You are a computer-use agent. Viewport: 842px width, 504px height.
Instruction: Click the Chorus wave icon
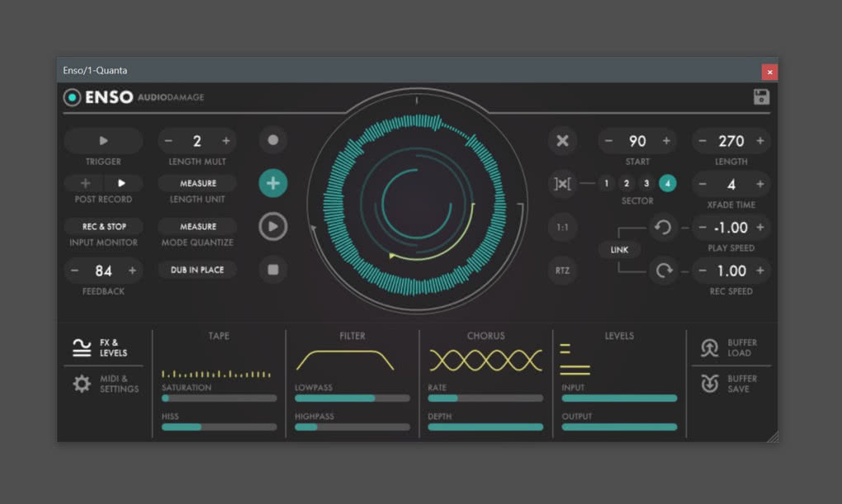click(x=485, y=360)
